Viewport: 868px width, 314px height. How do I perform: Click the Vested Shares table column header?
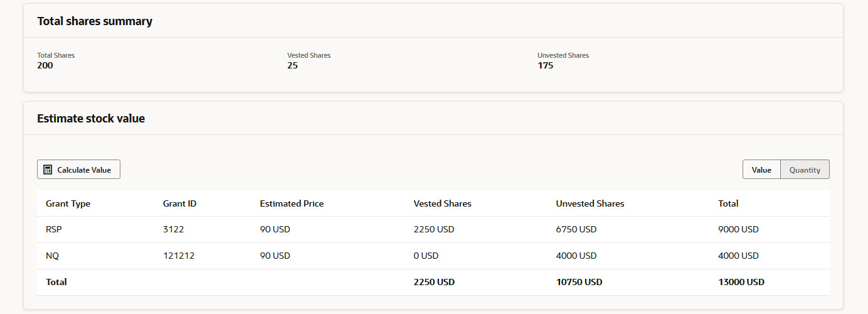click(442, 203)
